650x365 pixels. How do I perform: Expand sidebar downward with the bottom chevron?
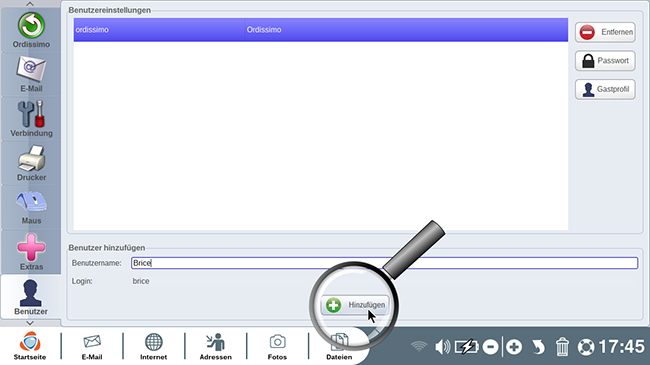point(30,323)
